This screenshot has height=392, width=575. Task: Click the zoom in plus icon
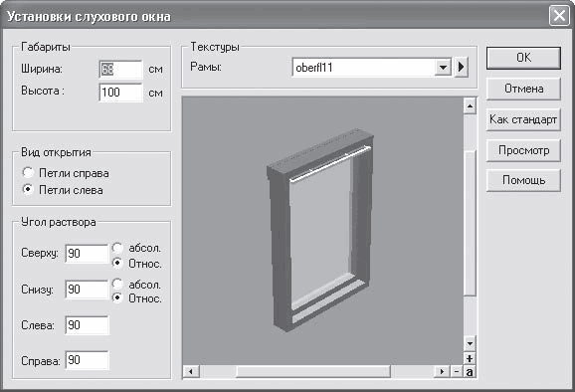[x=470, y=358]
